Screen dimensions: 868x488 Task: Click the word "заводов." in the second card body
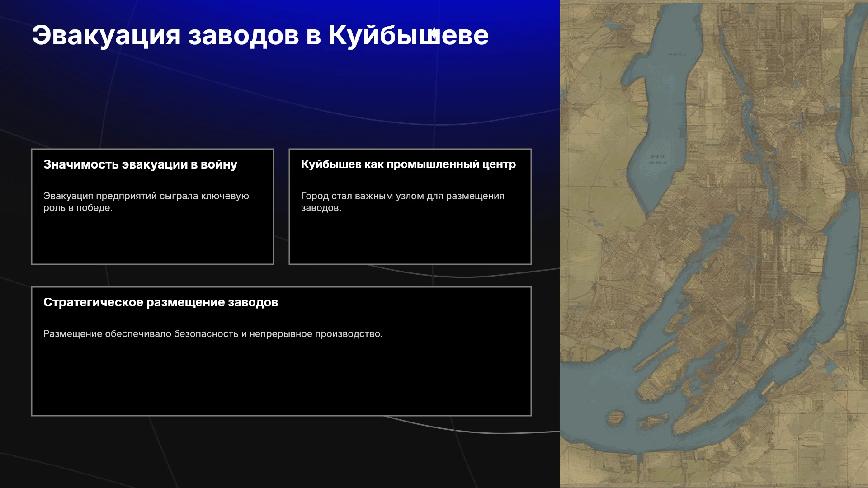click(x=321, y=208)
